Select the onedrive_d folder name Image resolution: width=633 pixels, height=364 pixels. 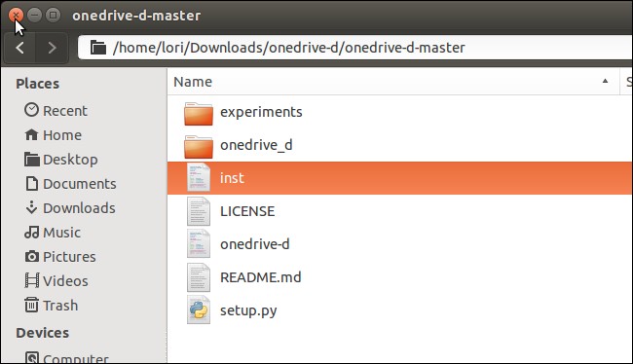[x=256, y=145]
